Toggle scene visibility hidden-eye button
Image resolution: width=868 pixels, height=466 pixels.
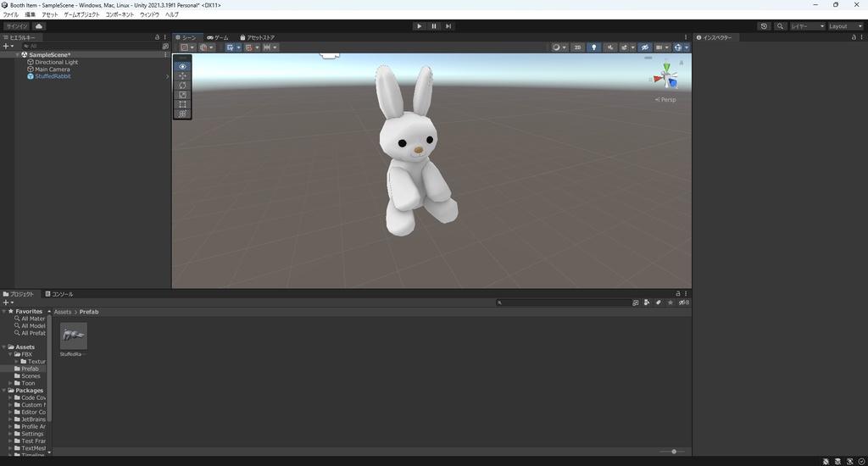click(644, 47)
